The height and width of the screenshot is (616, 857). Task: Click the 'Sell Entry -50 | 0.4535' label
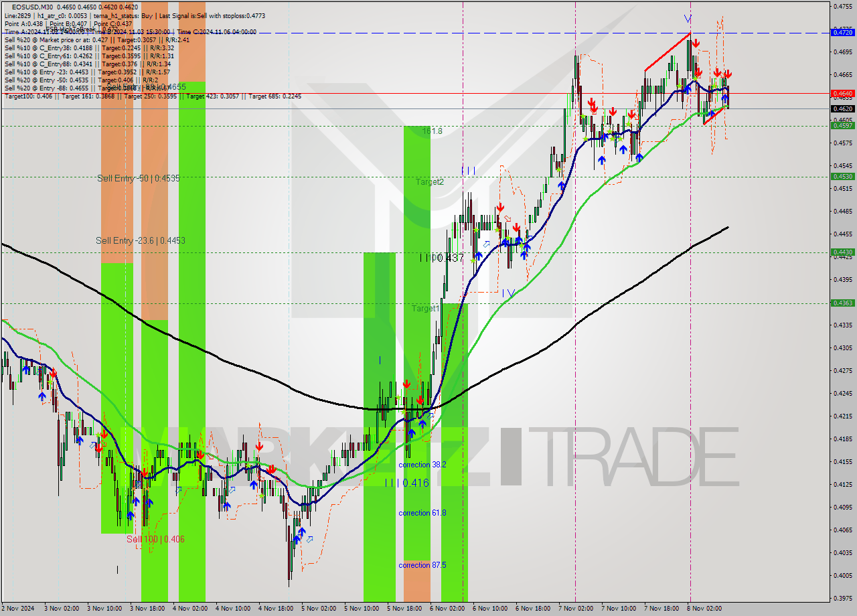[139, 179]
